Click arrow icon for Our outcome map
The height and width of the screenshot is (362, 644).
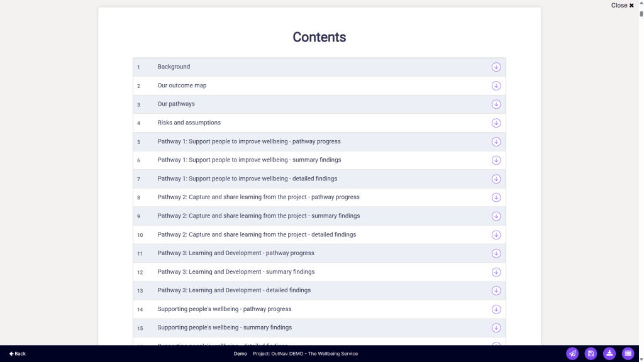[496, 86]
